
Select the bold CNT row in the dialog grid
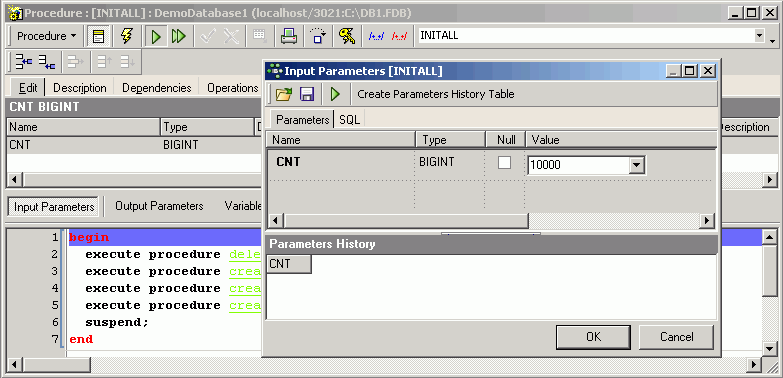[x=341, y=162]
